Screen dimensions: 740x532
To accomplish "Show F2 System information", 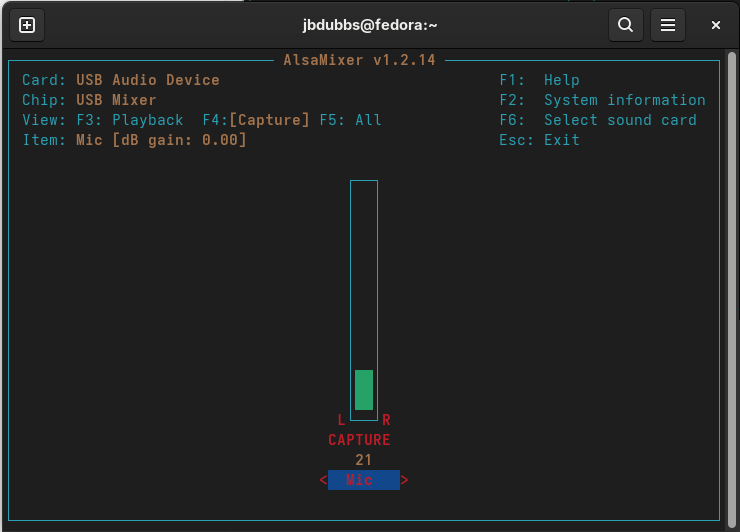I will [x=602, y=100].
